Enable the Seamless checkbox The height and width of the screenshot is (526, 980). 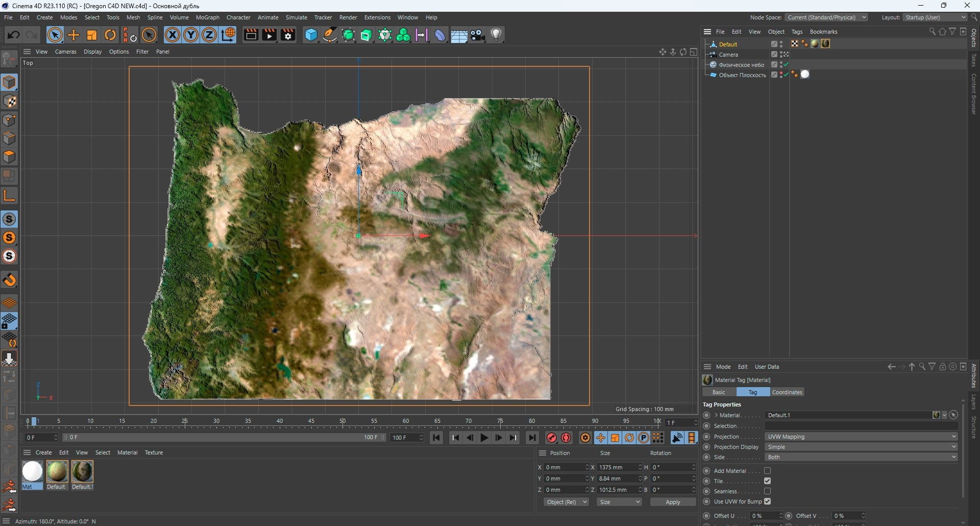767,491
